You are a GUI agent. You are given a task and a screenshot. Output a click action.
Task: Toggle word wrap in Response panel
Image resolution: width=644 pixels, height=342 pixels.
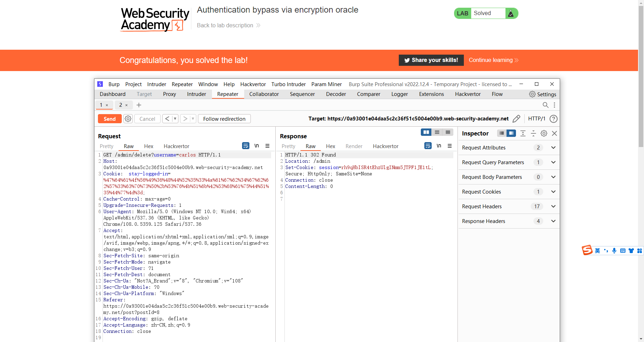[428, 146]
